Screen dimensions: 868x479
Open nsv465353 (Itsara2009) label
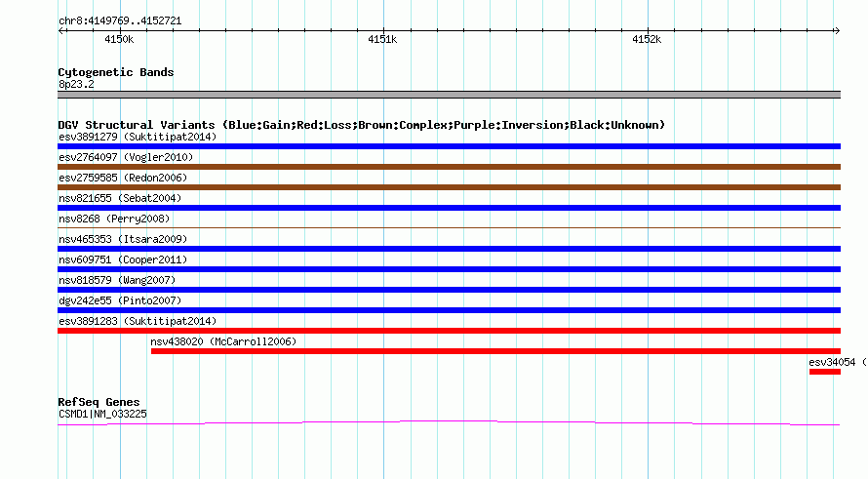click(x=123, y=239)
